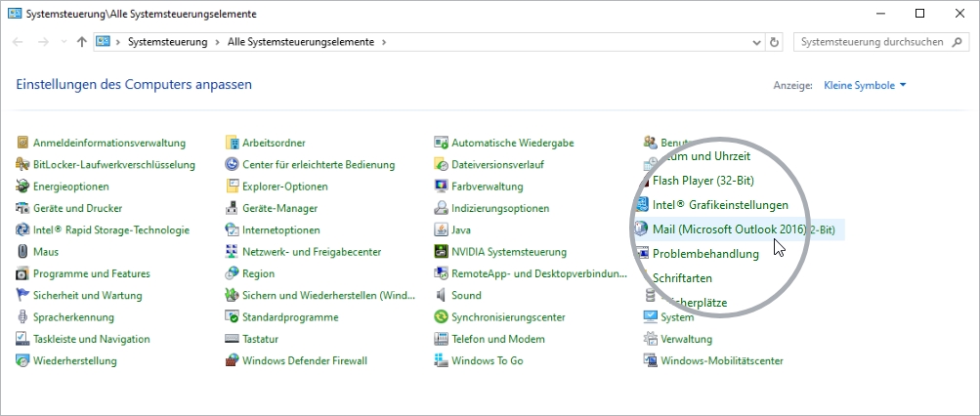Open Indizierungsoptionen link
The width and height of the screenshot is (980, 416).
coord(500,209)
